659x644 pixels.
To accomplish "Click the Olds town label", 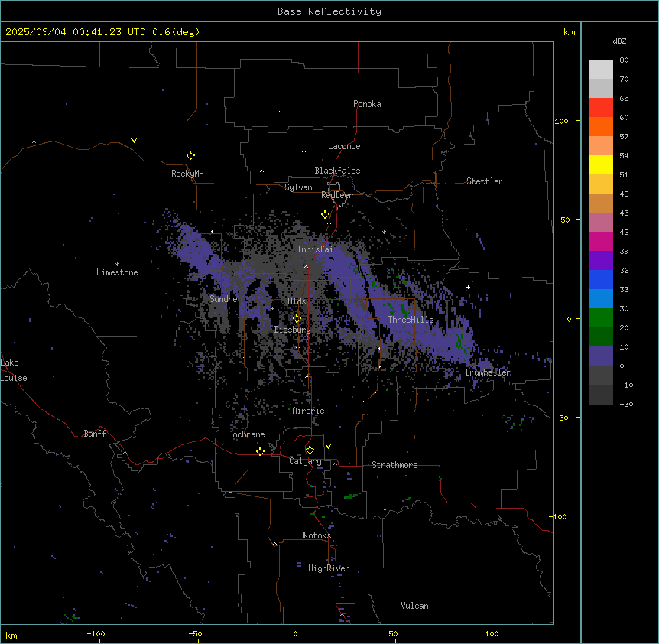I will pos(297,301).
